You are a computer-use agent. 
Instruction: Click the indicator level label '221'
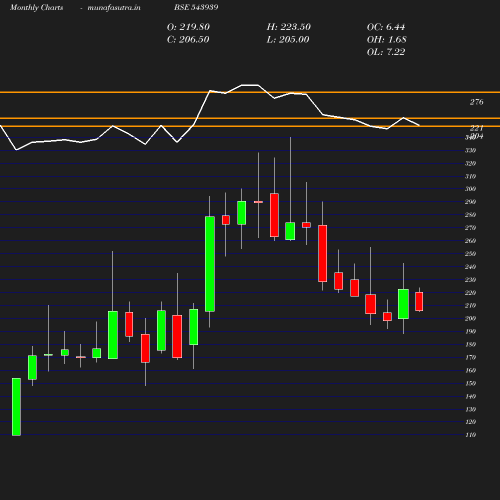click(476, 128)
